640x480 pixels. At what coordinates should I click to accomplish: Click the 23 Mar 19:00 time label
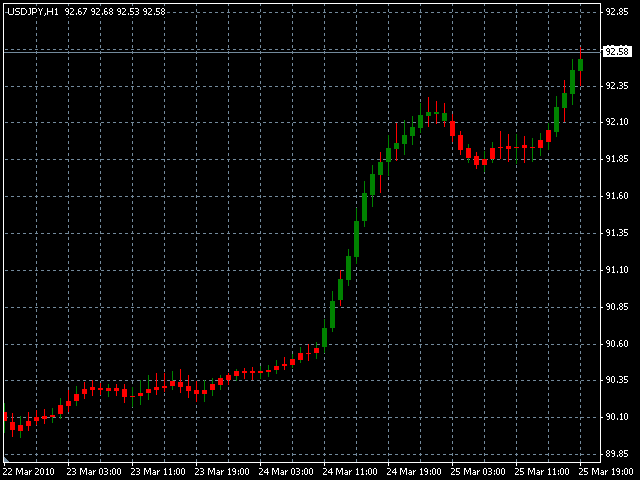pyautogui.click(x=222, y=472)
